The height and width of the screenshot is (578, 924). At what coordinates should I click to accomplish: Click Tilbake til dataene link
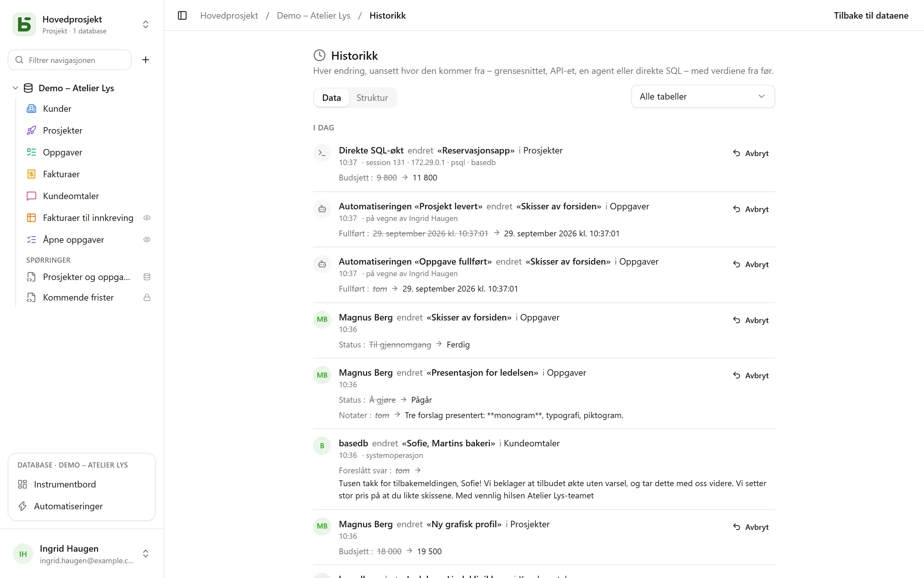(x=871, y=16)
